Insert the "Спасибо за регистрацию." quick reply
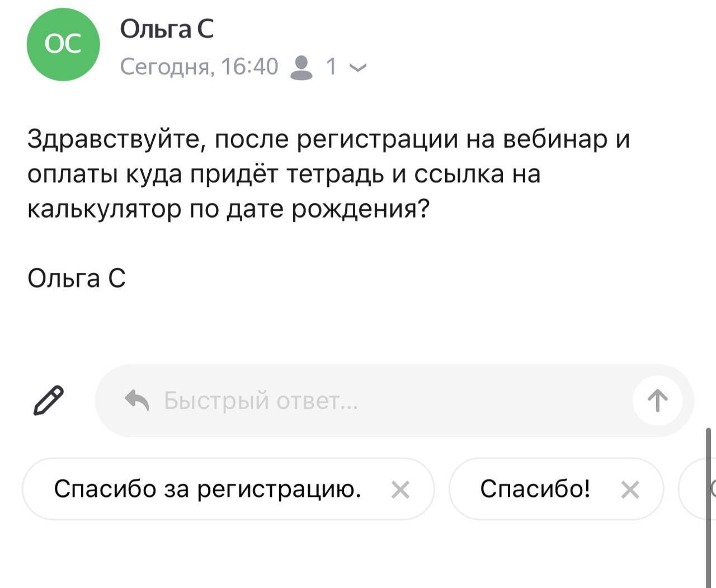 click(208, 489)
